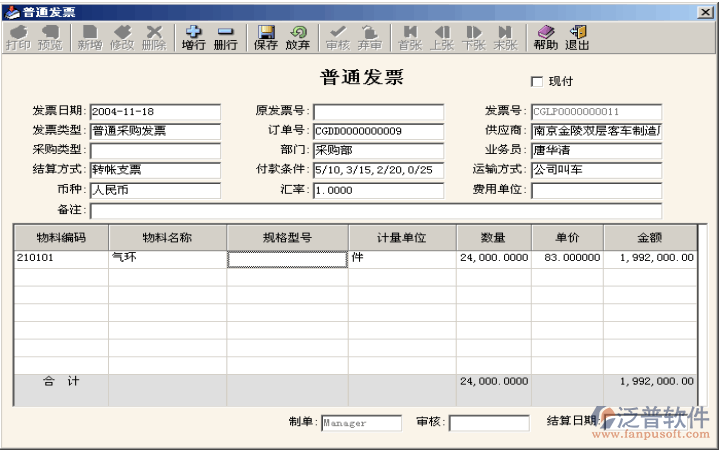Image resolution: width=720 pixels, height=450 pixels.
Task: Click the 发票类型 field showing 普通采购发票
Action: point(155,131)
